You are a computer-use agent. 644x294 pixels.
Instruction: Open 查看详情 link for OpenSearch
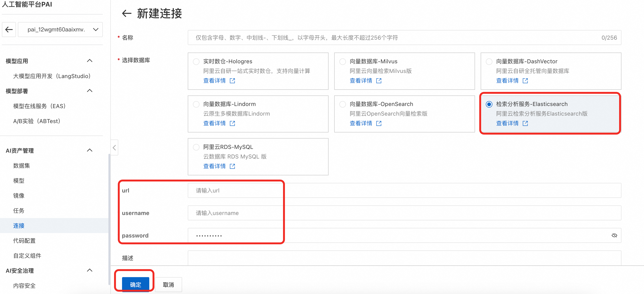361,123
